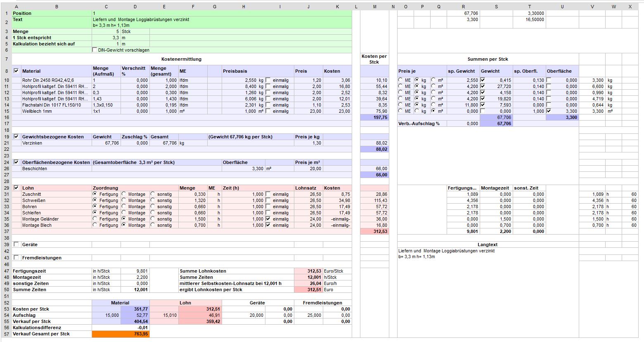Select Montage radio for the Zuschnitt row
The image size is (644, 342).
click(x=124, y=194)
